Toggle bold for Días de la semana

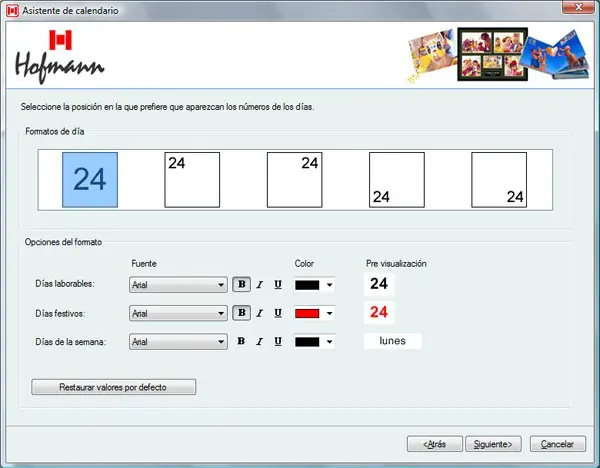point(241,341)
